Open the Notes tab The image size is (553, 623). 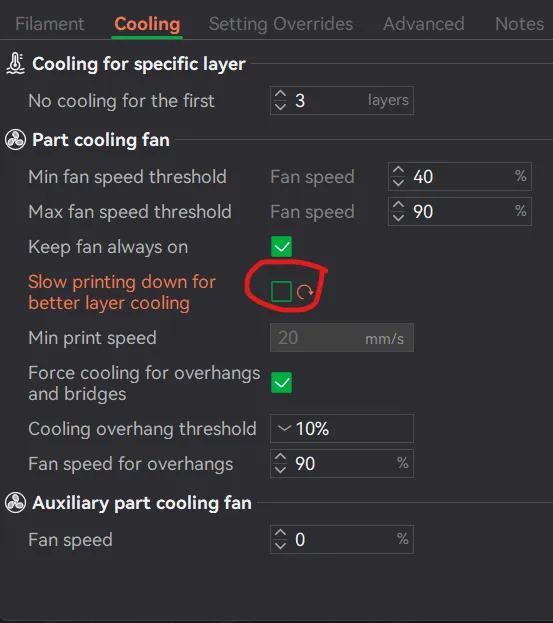click(x=519, y=24)
